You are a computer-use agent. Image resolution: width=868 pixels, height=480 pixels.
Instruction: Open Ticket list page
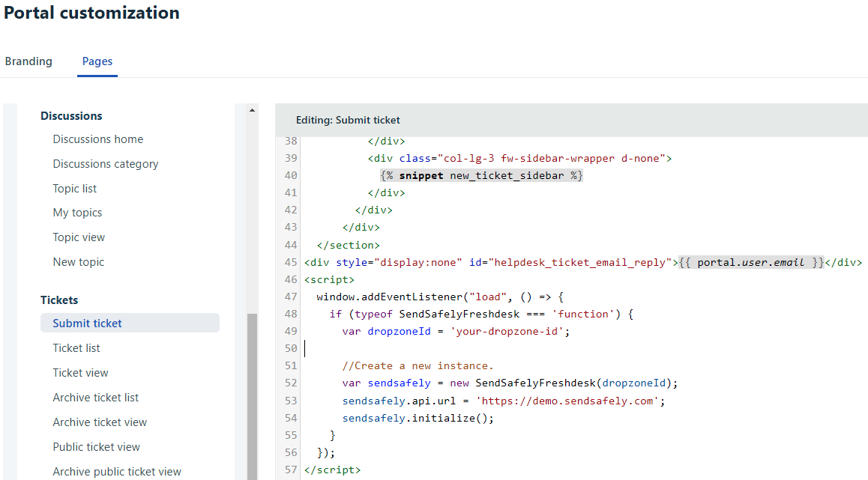click(76, 348)
